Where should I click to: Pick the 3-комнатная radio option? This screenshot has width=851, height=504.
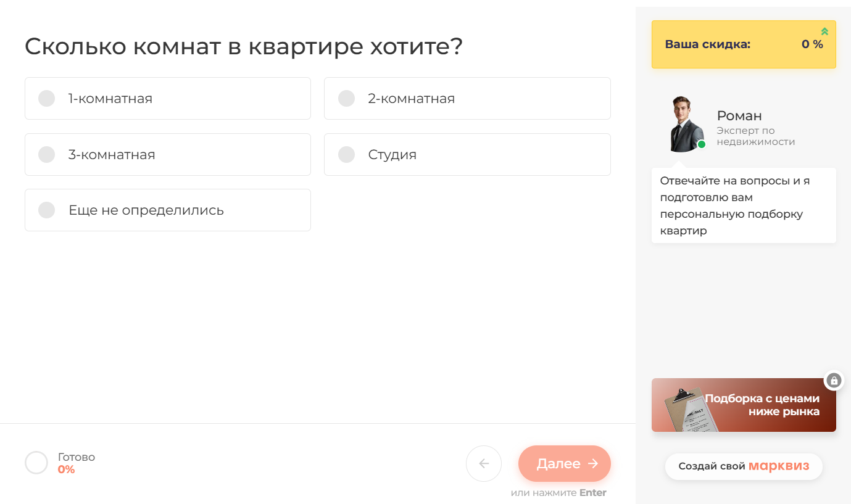[168, 154]
